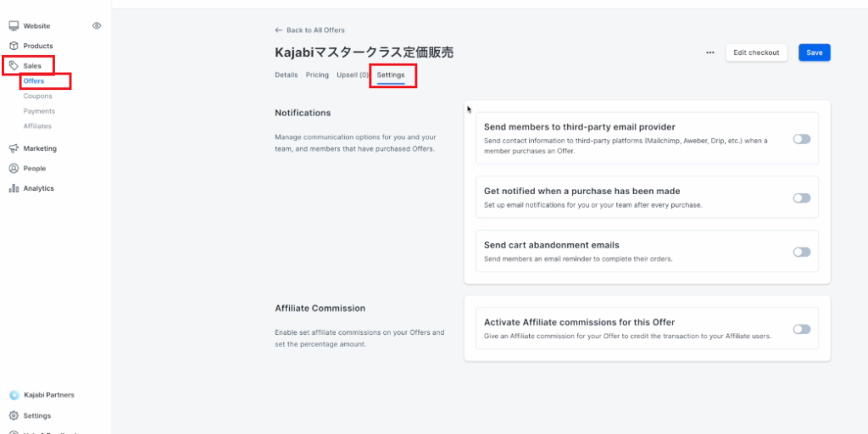Click the eye preview icon beside Website
Viewport: 868px width, 434px height.
[97, 25]
